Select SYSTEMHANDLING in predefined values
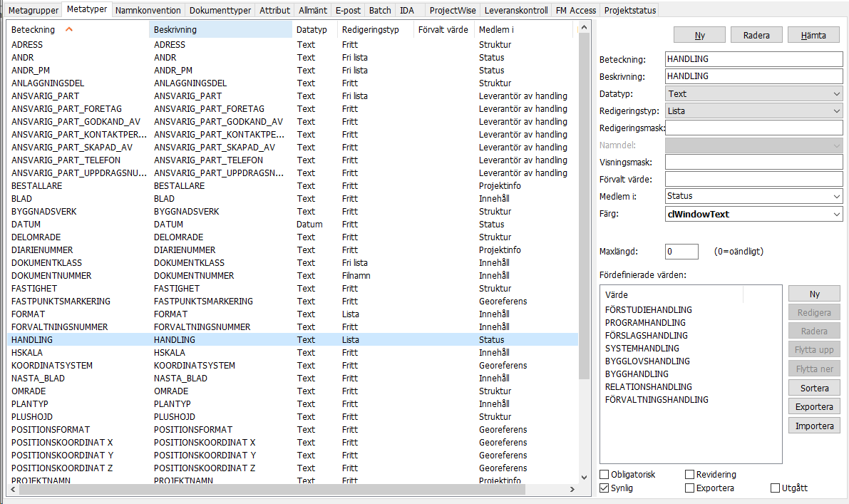Screen dimensions: 849x504 (642, 349)
